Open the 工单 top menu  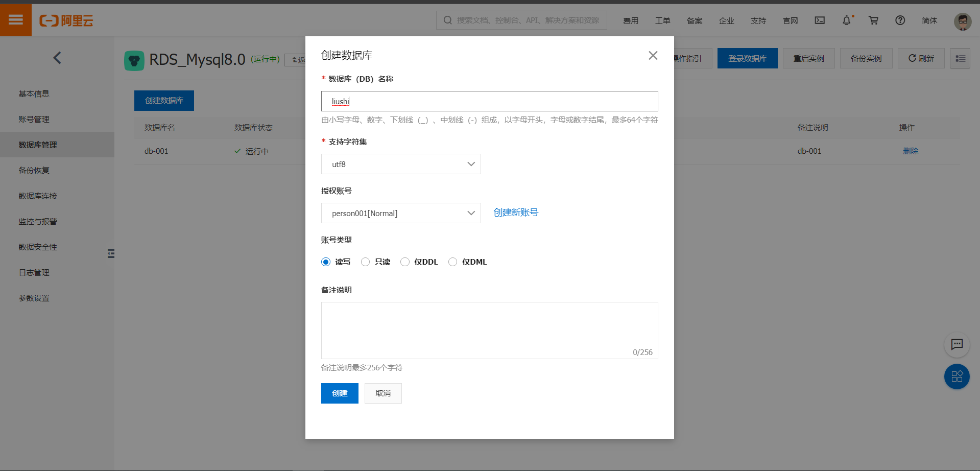click(x=663, y=20)
